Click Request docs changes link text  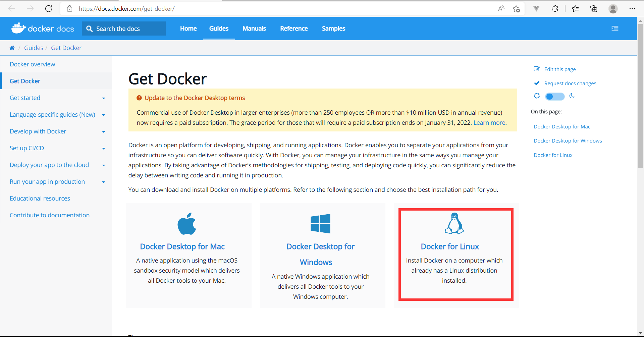point(570,83)
